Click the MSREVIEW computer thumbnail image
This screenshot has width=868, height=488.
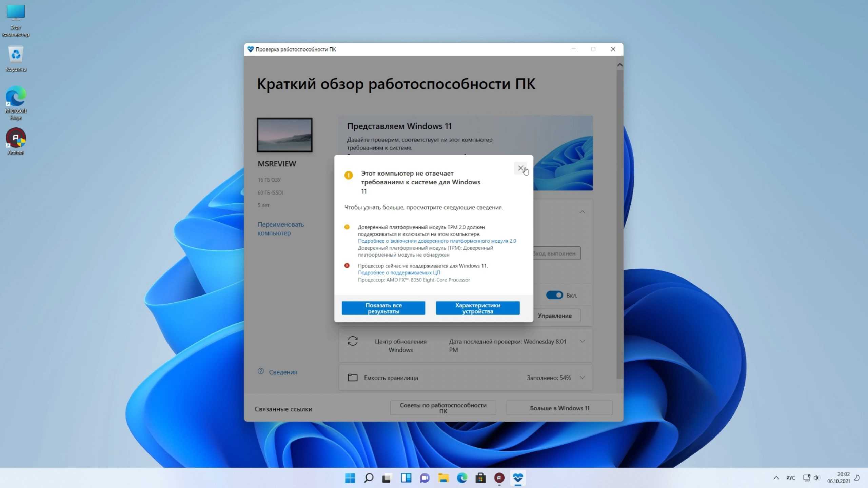click(284, 135)
